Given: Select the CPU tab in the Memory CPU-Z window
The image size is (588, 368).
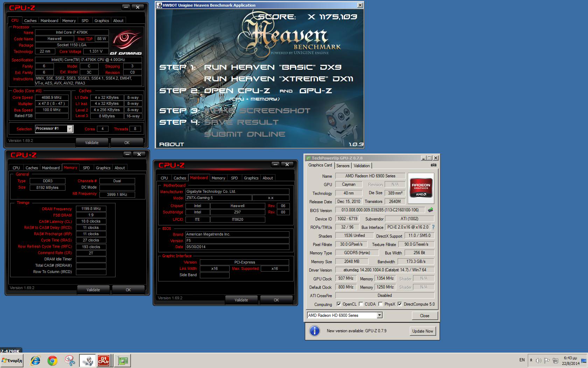Looking at the screenshot, I should 16,168.
